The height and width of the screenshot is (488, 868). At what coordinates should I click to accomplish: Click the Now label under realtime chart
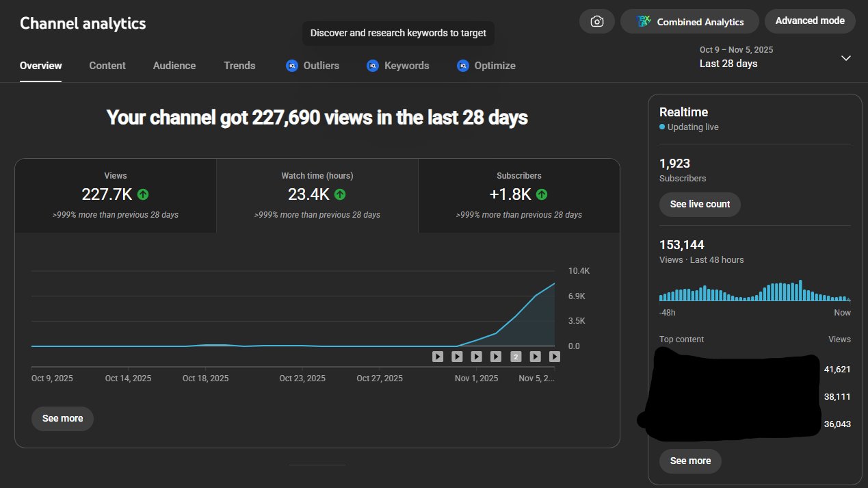click(843, 313)
